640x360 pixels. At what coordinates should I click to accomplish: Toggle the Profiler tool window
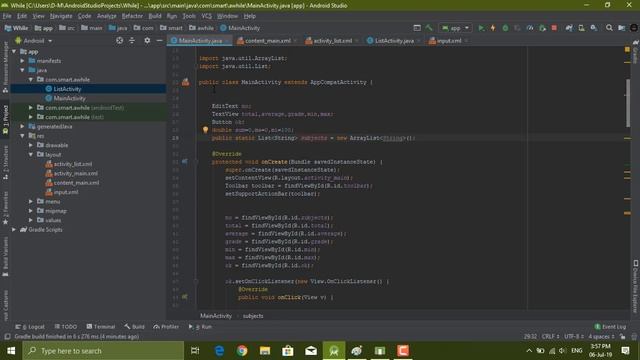coord(166,327)
